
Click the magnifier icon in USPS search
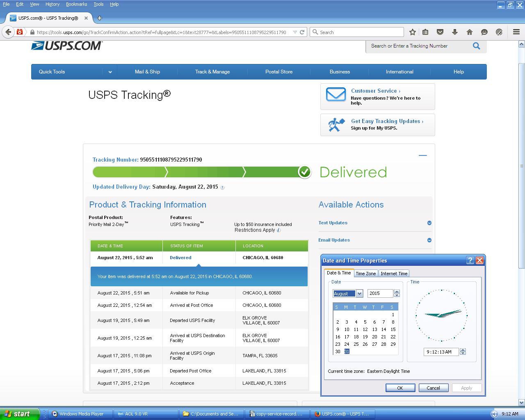click(x=476, y=46)
